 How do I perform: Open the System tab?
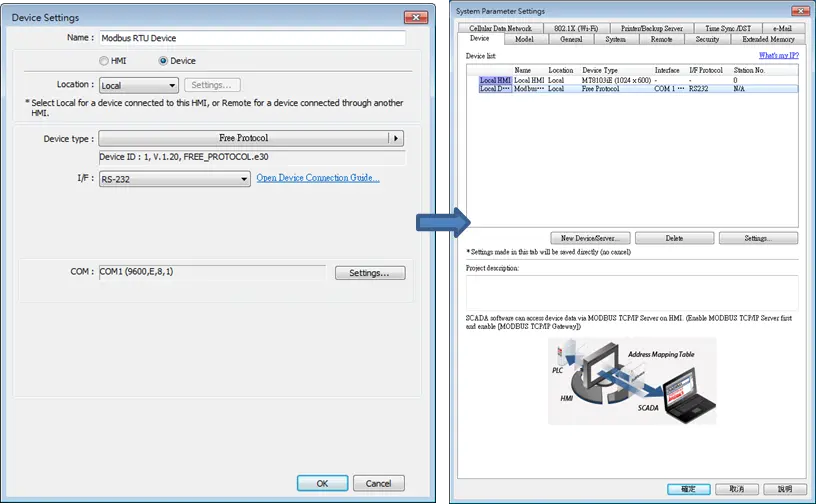click(615, 39)
